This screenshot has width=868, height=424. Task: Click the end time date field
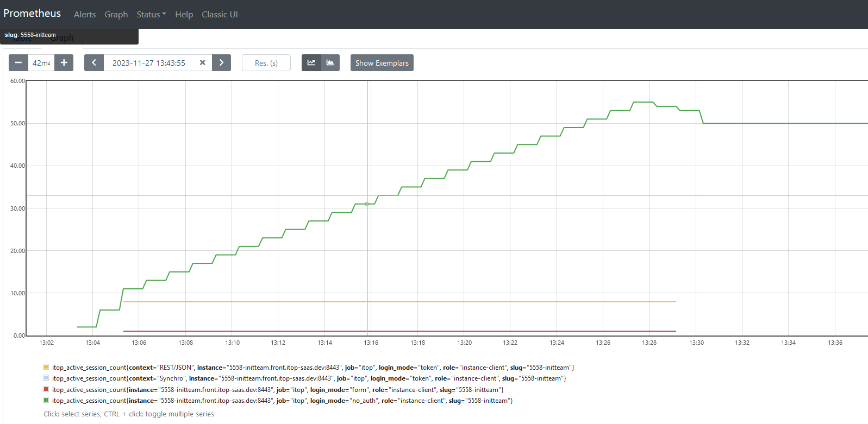pyautogui.click(x=149, y=63)
